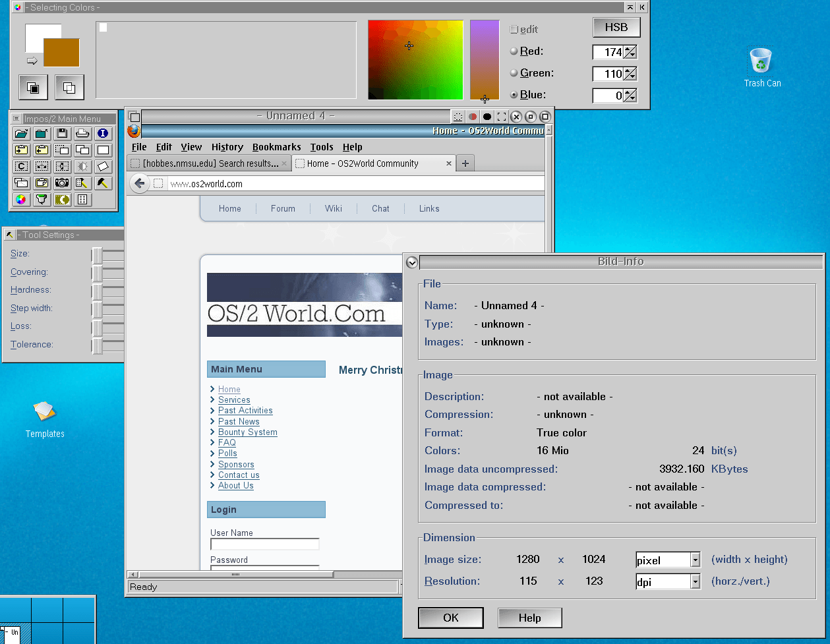Click the Bild-Info title bar menu arrow

click(412, 262)
